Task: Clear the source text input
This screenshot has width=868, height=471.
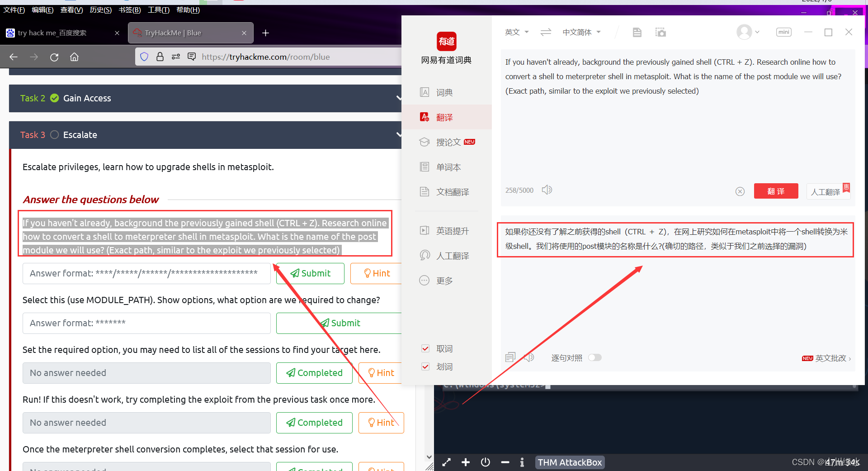Action: 740,191
